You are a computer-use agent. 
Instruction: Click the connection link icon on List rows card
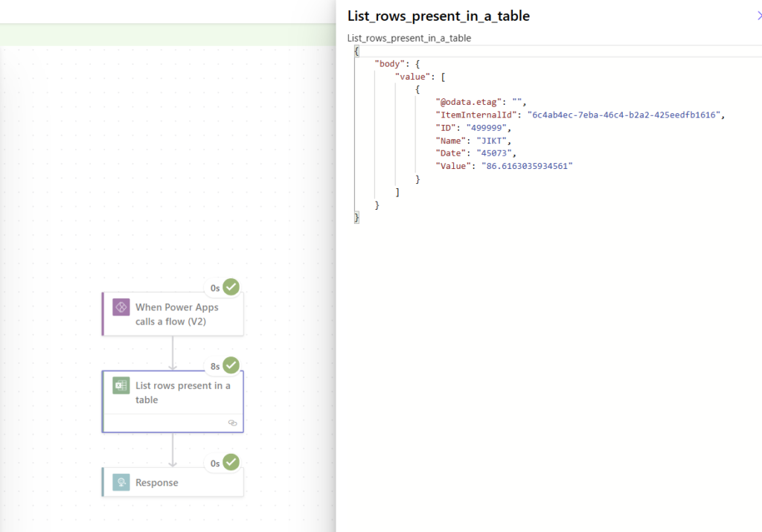[x=233, y=423]
